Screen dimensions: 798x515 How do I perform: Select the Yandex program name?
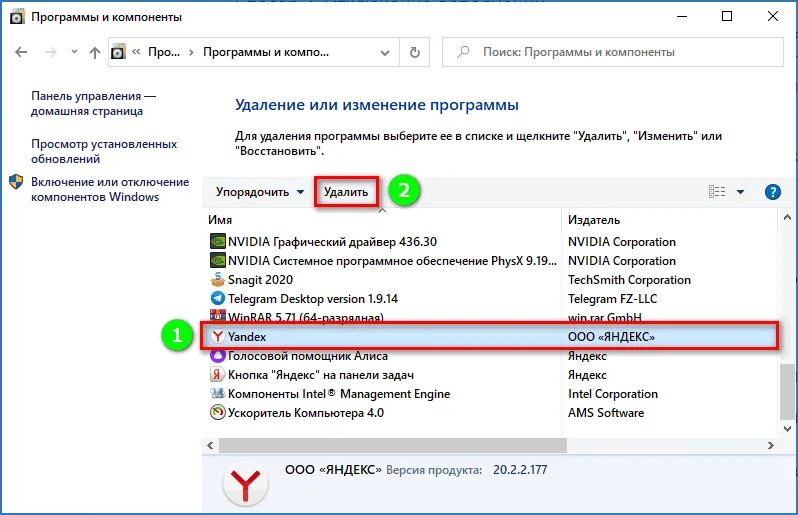click(x=247, y=337)
